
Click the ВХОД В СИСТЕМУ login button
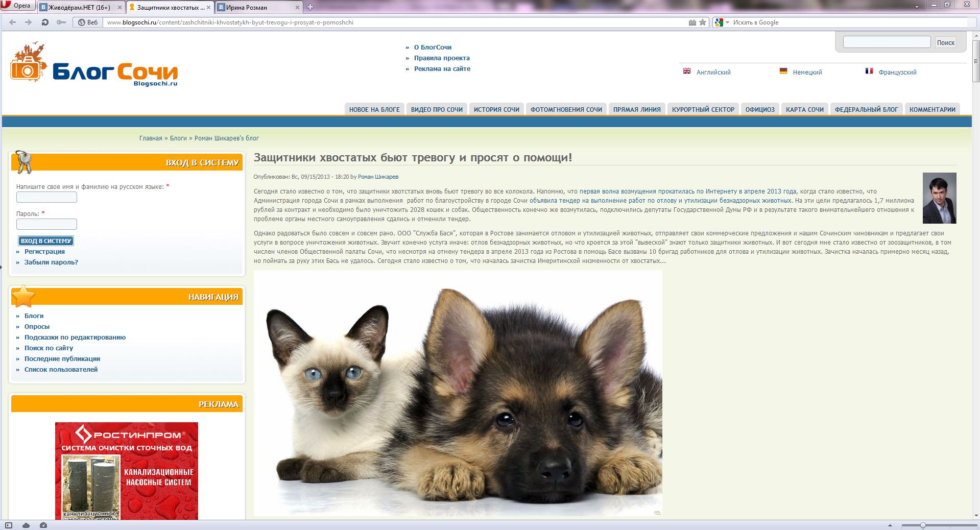coord(46,240)
